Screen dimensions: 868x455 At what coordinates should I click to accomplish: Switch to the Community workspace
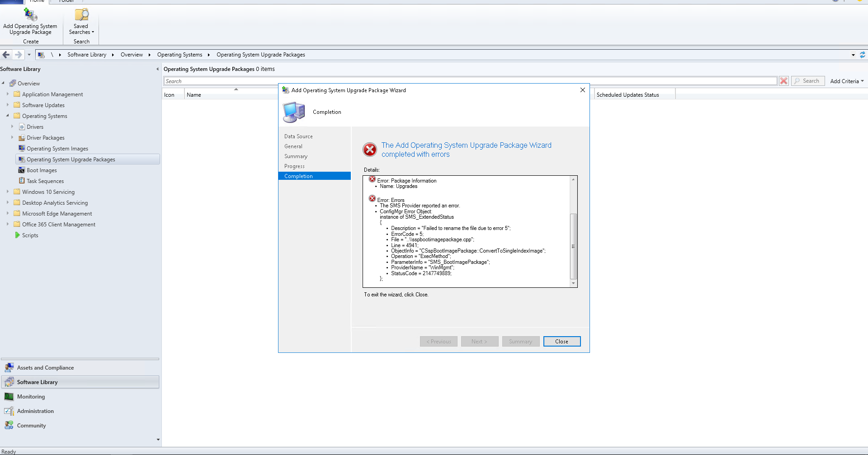[x=31, y=425]
